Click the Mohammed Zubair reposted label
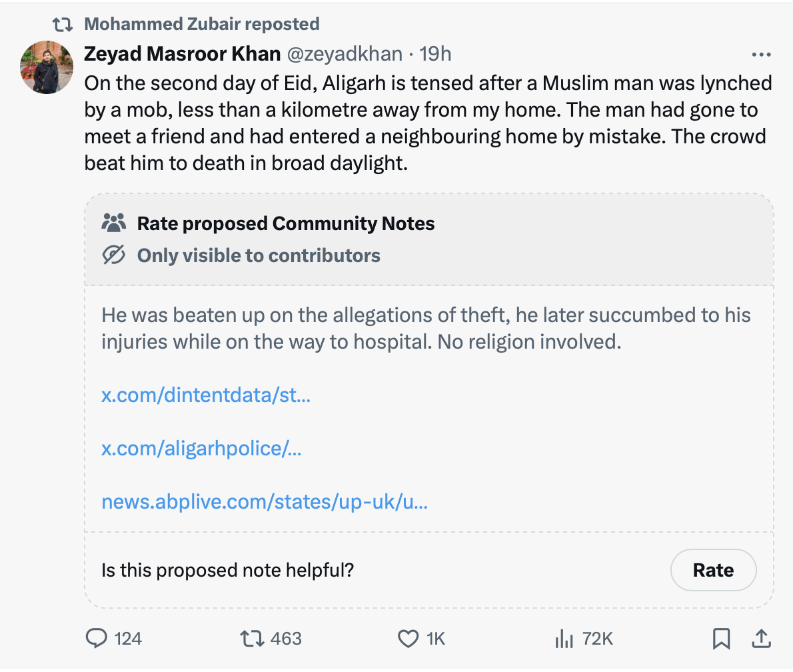793x672 pixels. pos(202,25)
